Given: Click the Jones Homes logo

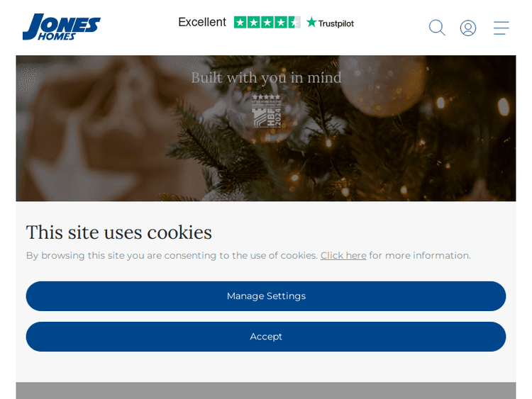Looking at the screenshot, I should [62, 27].
